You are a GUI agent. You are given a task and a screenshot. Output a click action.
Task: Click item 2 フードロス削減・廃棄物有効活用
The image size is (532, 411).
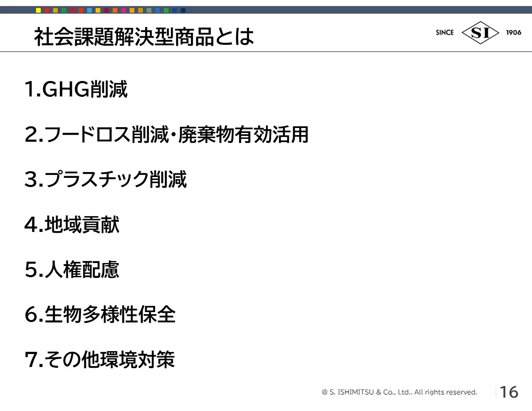click(166, 134)
